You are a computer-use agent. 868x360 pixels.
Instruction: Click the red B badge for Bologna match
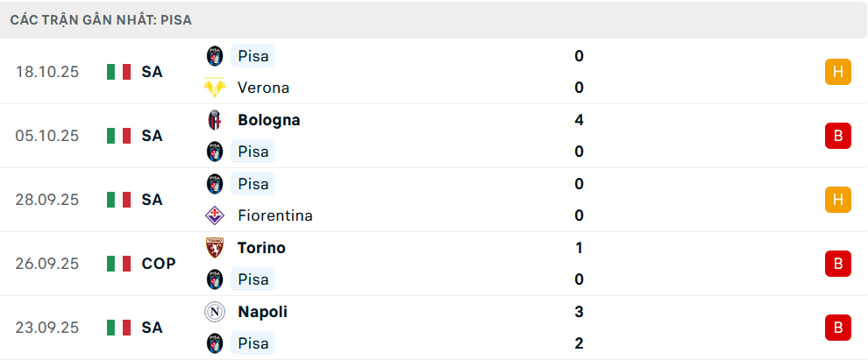[x=838, y=136]
